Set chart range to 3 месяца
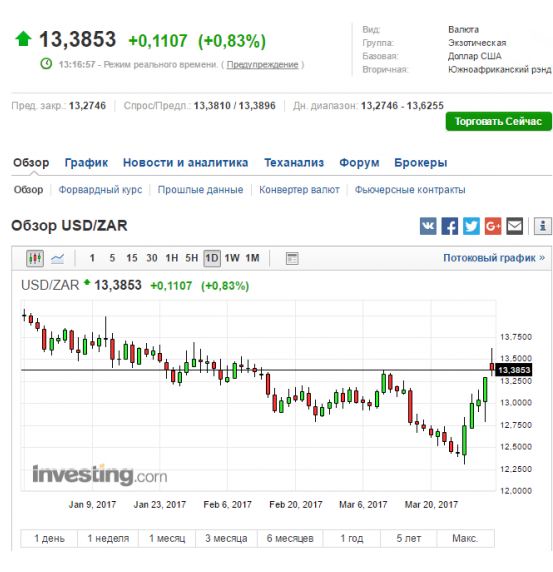The width and height of the screenshot is (553, 572). point(226,538)
